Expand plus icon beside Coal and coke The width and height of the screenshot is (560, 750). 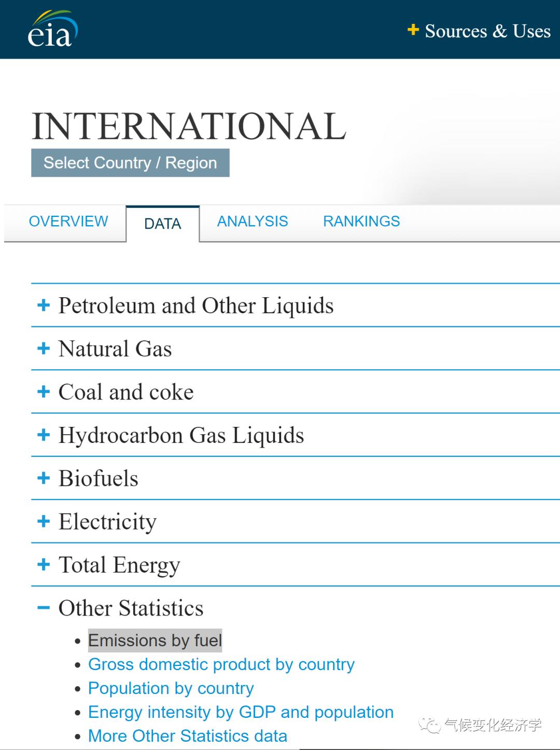click(x=44, y=391)
